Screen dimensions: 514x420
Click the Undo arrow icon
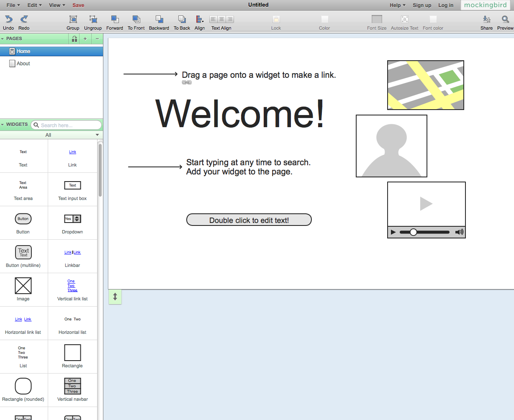point(8,19)
